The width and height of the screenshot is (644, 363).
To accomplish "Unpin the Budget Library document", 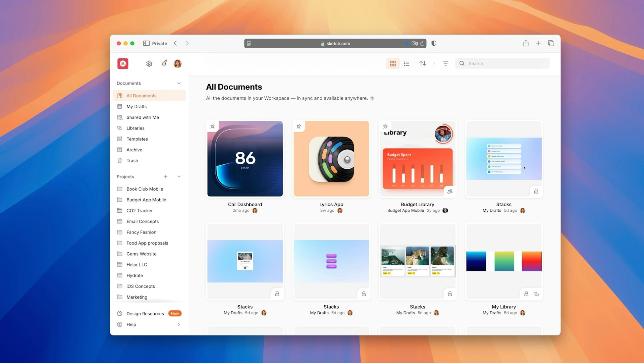I will [385, 126].
